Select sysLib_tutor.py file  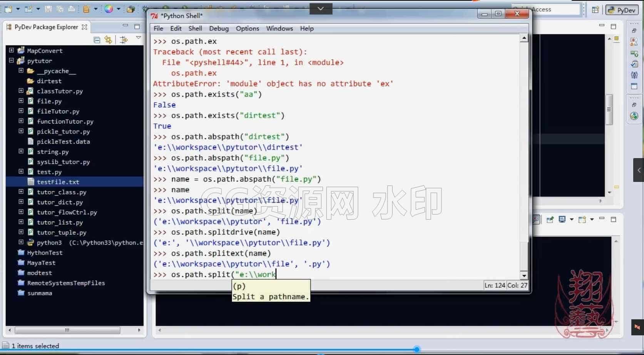click(63, 162)
